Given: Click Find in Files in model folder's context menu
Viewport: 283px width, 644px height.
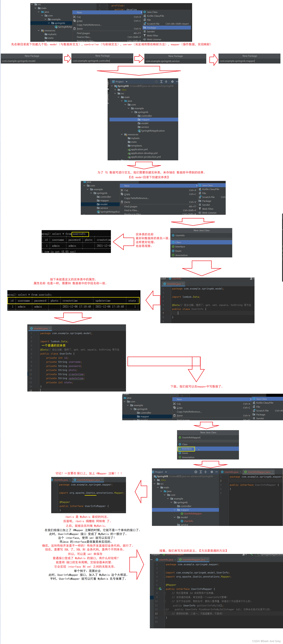Looking at the screenshot, I should (159, 210).
